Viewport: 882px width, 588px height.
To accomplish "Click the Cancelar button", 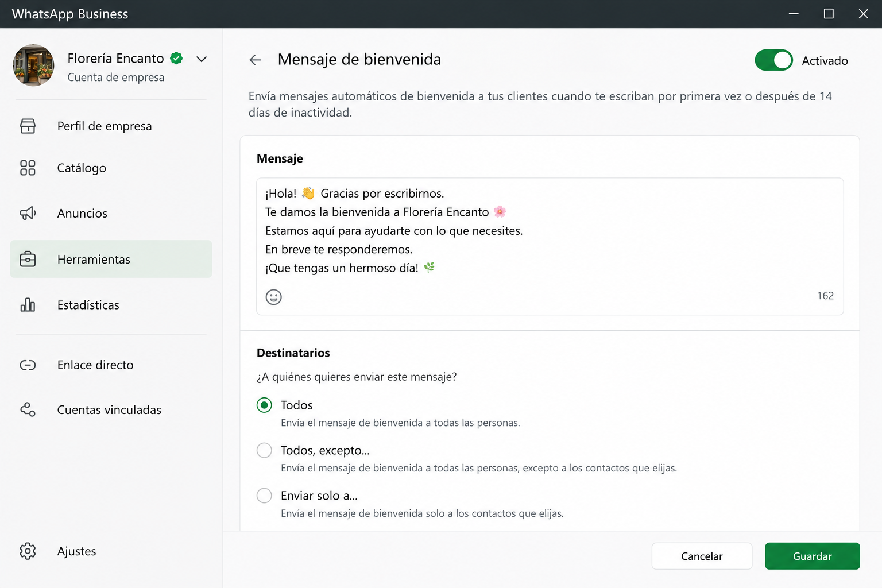I will tap(702, 556).
